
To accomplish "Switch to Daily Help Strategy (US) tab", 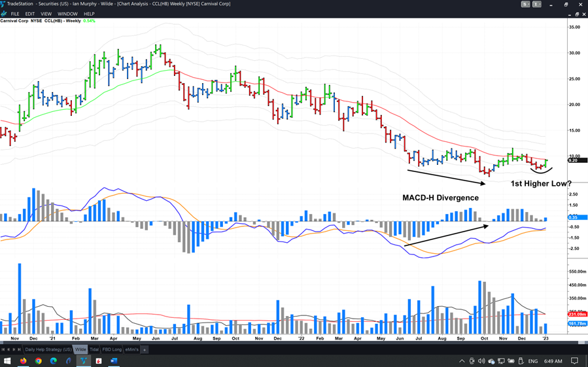I will (48, 349).
